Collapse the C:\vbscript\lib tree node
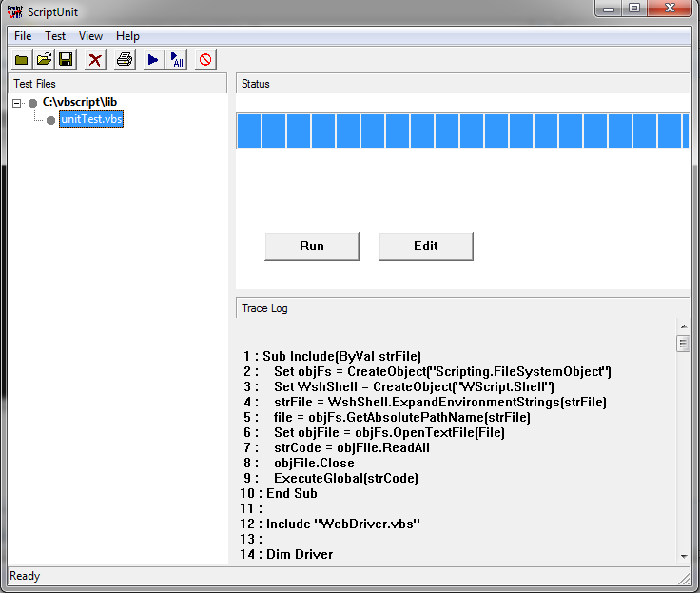Image resolution: width=700 pixels, height=593 pixels. coord(17,103)
